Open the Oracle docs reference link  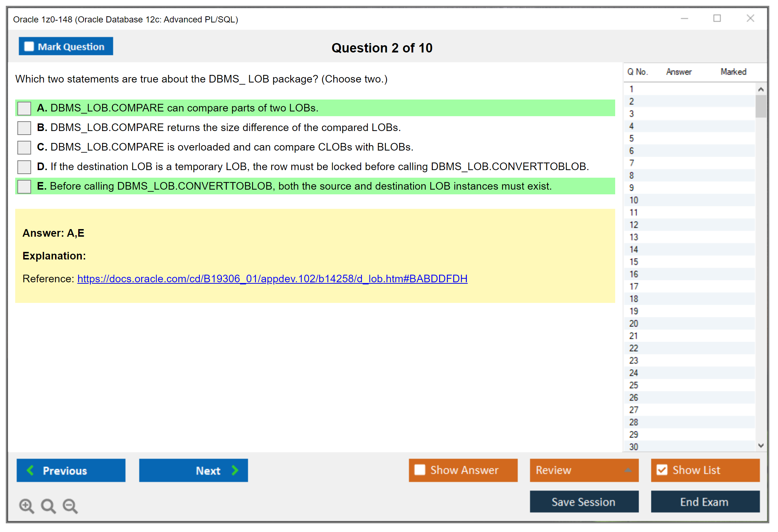coord(272,279)
